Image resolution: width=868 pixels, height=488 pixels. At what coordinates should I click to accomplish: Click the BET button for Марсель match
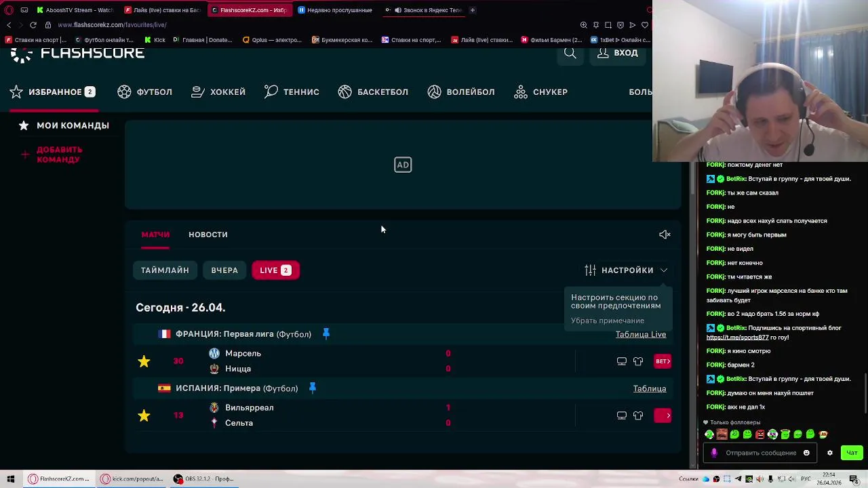tap(663, 361)
